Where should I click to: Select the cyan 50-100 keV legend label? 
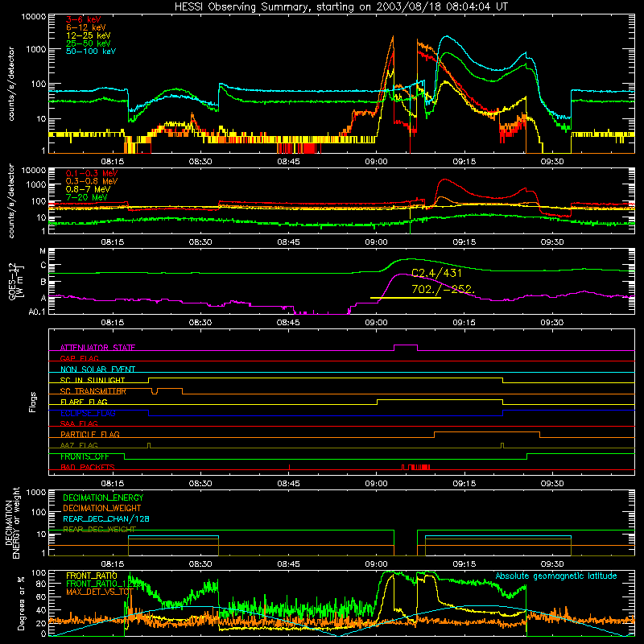pos(90,51)
